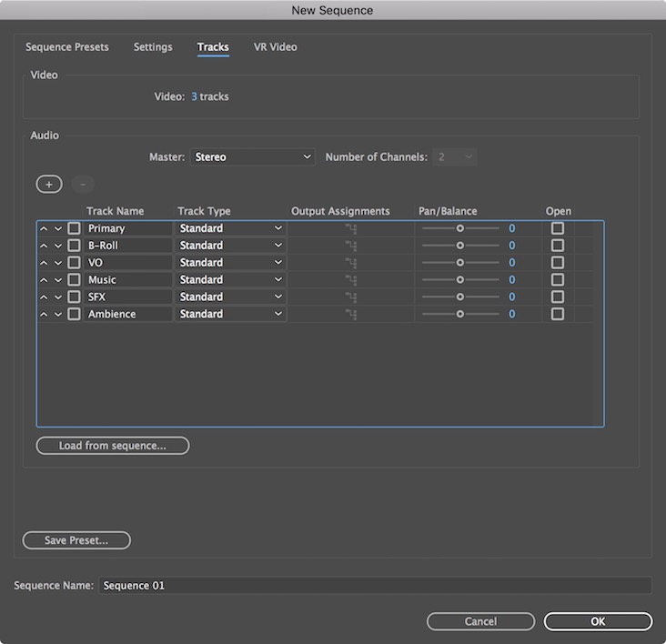
Task: Switch to the Sequence Presets tab
Action: pos(67,47)
